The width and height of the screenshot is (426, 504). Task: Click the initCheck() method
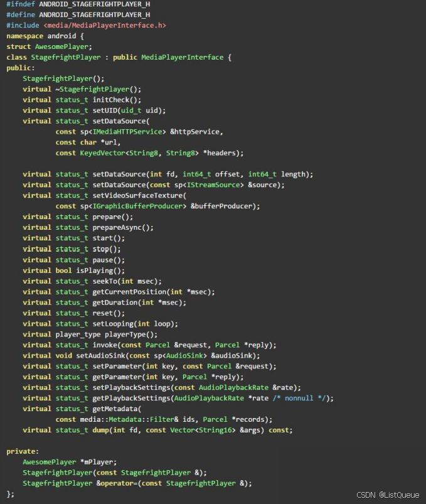click(117, 100)
